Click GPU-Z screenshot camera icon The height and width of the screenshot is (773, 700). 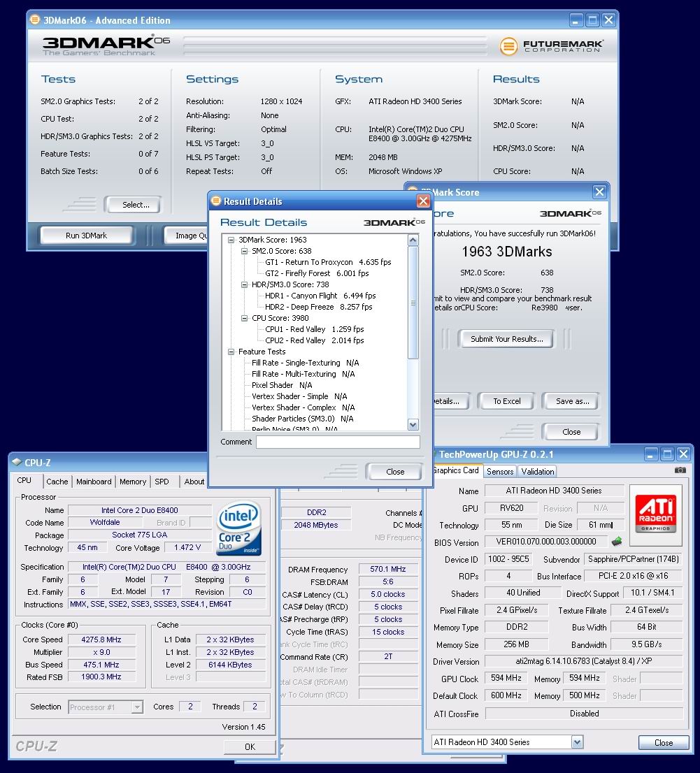click(680, 470)
